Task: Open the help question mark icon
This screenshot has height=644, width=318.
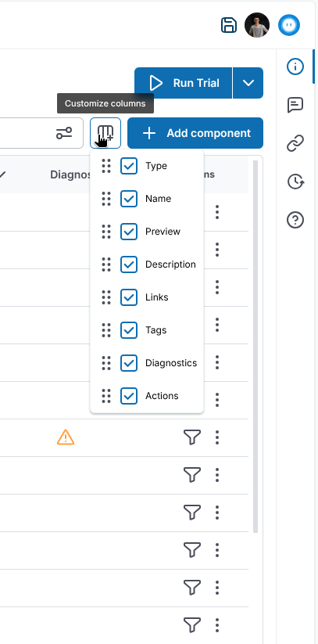Action: pyautogui.click(x=295, y=220)
